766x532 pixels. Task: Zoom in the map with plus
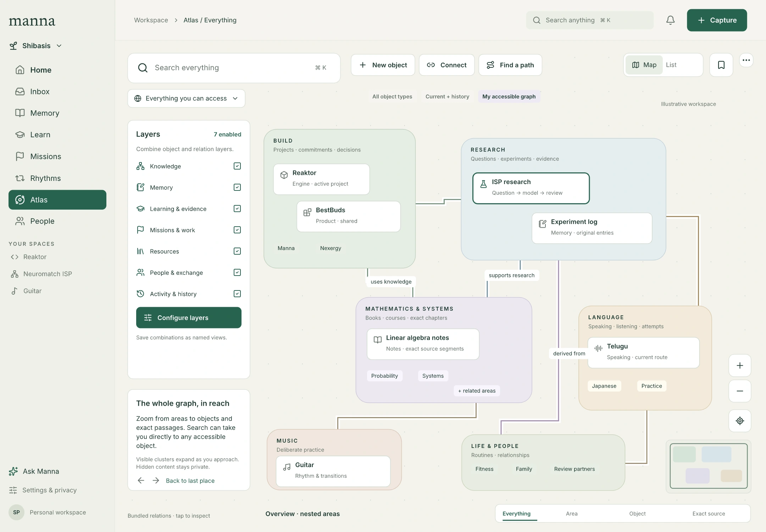coord(740,365)
